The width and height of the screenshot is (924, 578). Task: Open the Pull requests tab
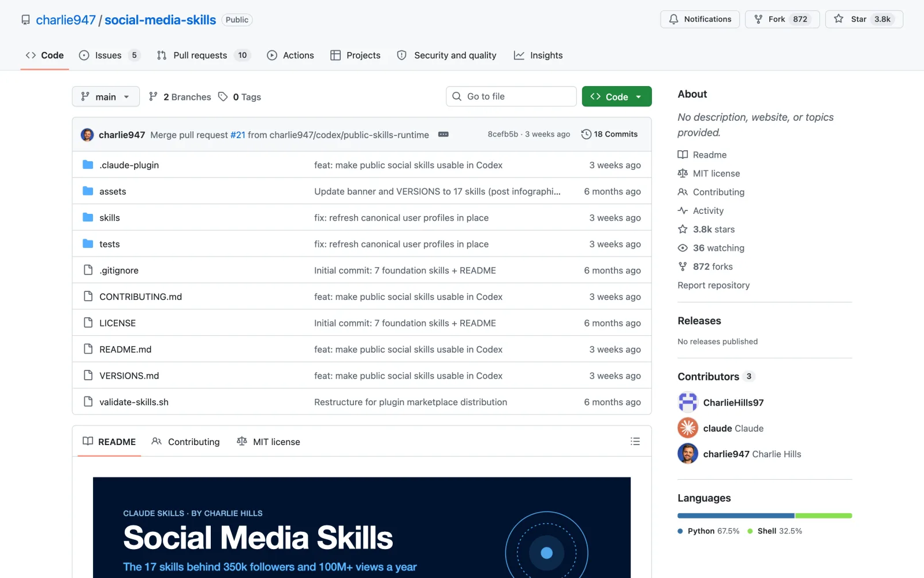[x=203, y=55]
